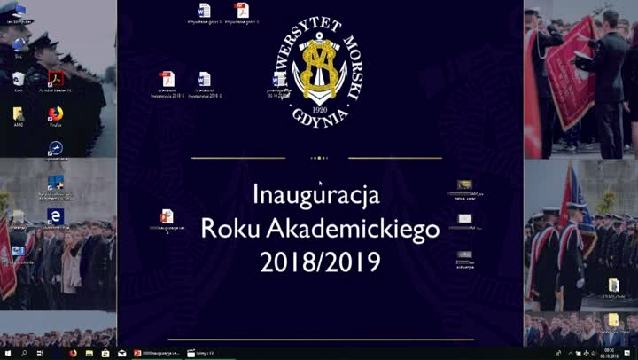Select the top Word document desktop icon

(204, 13)
